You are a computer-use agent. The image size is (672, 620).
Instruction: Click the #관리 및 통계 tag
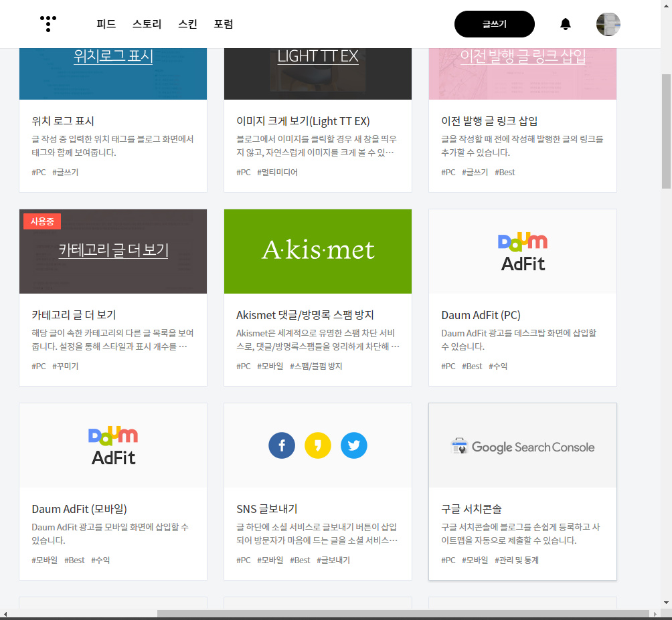tap(517, 560)
